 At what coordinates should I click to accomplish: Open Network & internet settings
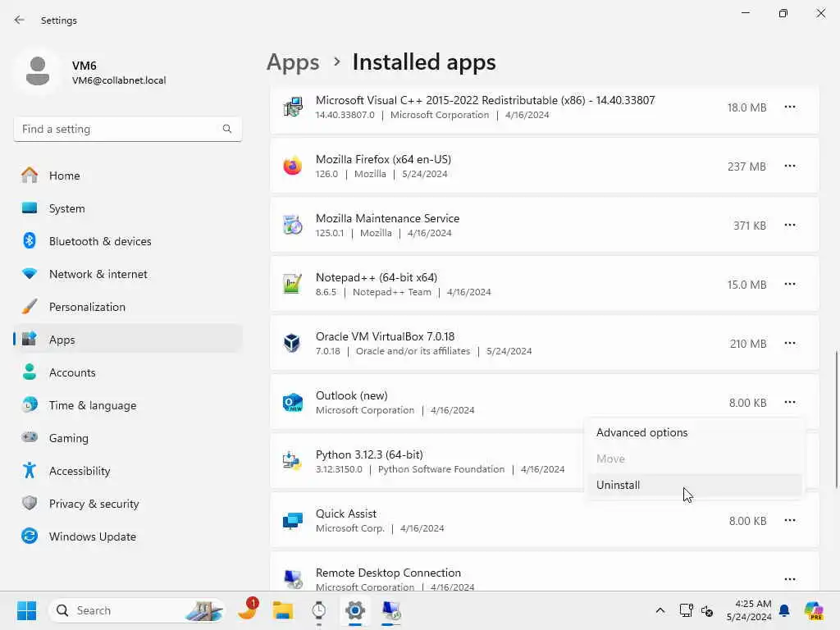tap(127, 274)
